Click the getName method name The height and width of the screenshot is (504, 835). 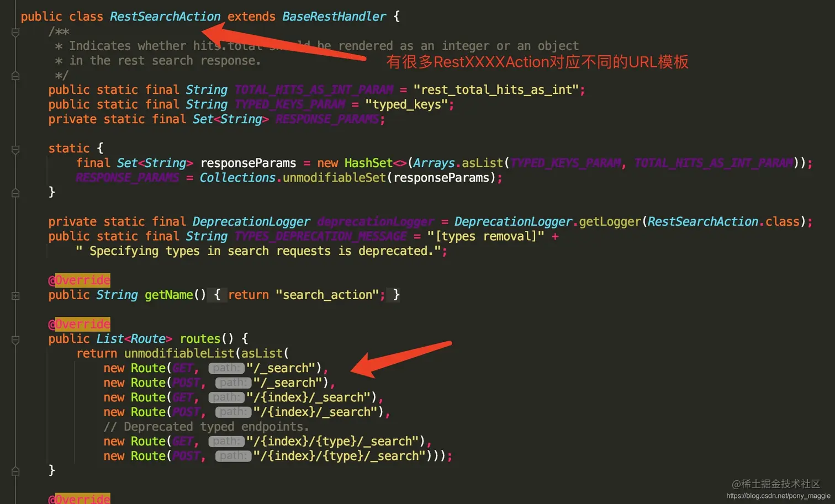[168, 295]
